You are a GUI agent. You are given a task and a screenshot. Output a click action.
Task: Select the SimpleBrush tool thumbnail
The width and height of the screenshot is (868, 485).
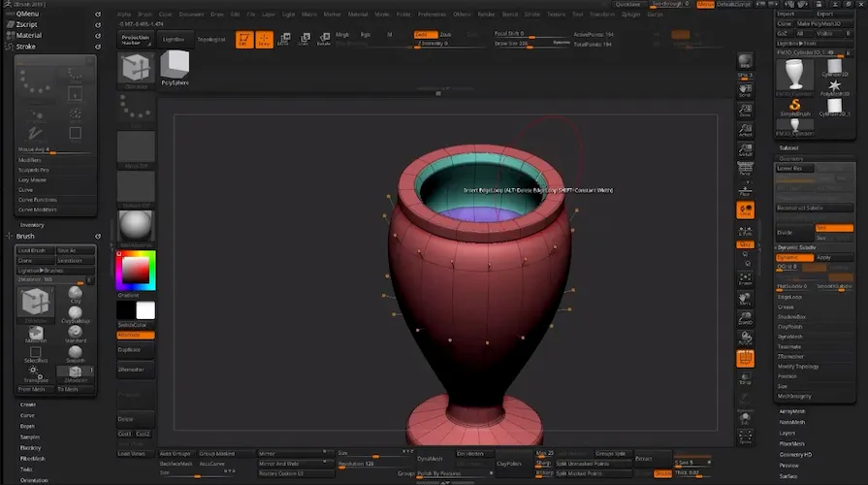click(794, 107)
